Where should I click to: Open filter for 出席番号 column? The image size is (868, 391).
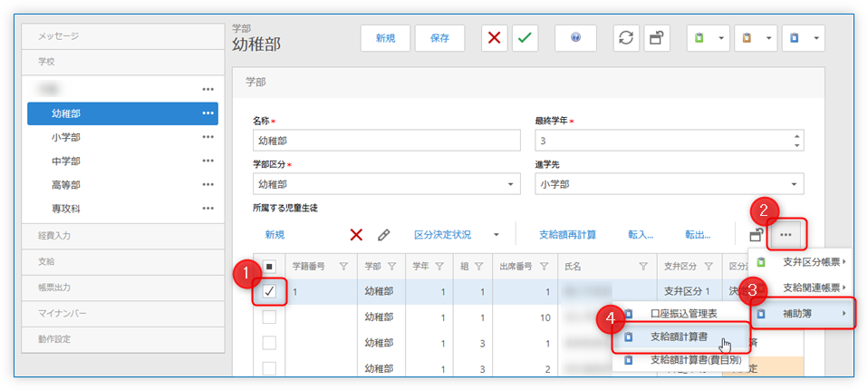tap(545, 267)
